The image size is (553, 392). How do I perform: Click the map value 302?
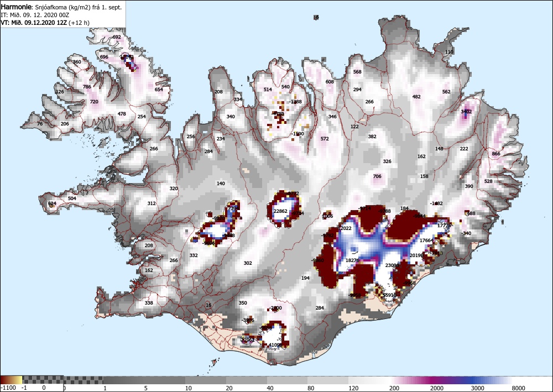point(248,263)
